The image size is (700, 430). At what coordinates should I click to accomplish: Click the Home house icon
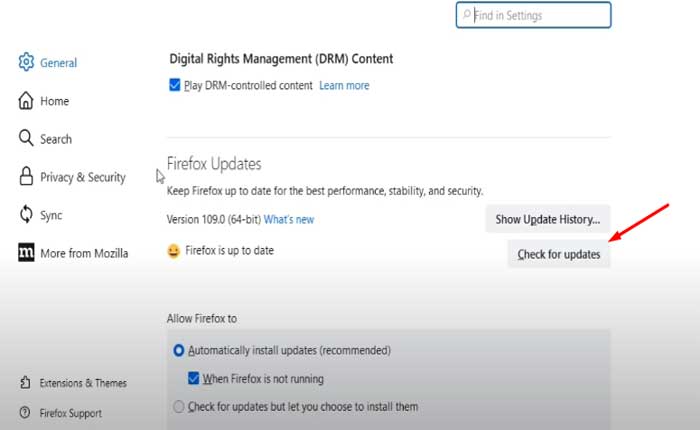point(26,101)
